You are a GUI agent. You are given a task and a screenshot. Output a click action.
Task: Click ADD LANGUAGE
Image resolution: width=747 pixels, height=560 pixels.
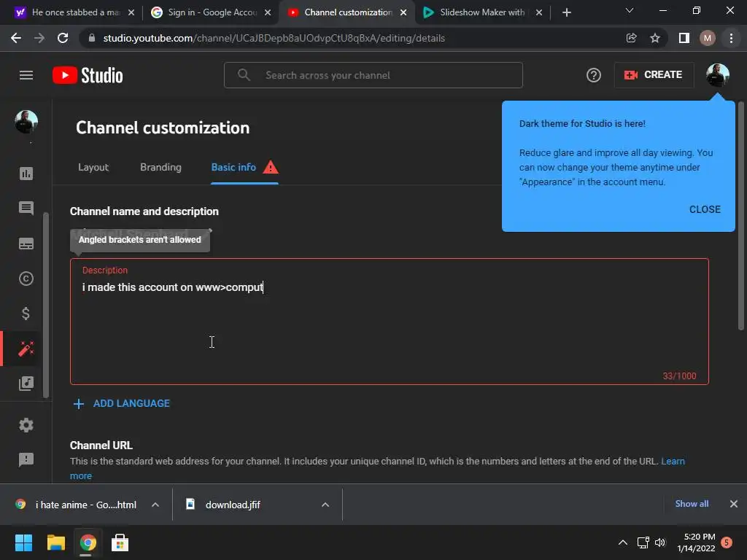131,404
